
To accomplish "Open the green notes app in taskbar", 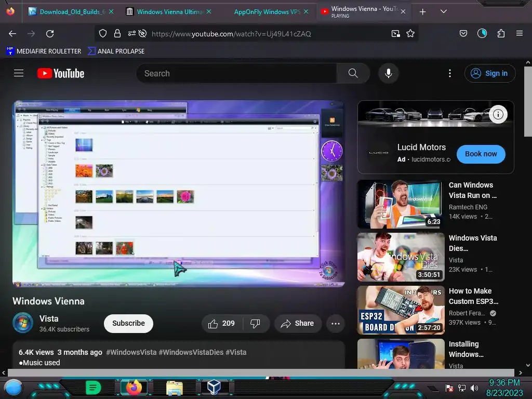I will (93, 387).
